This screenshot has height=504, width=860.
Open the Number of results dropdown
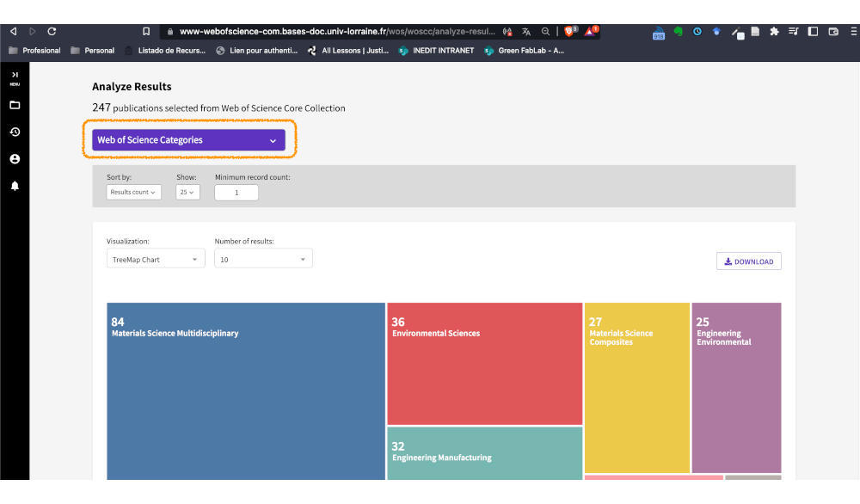click(x=263, y=259)
